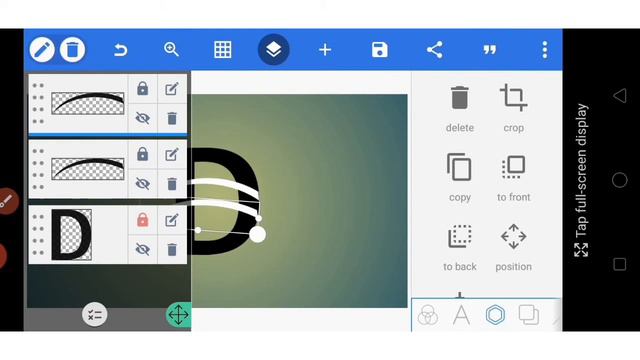Hide the D letter layer
This screenshot has width=640, height=360.
click(x=142, y=249)
